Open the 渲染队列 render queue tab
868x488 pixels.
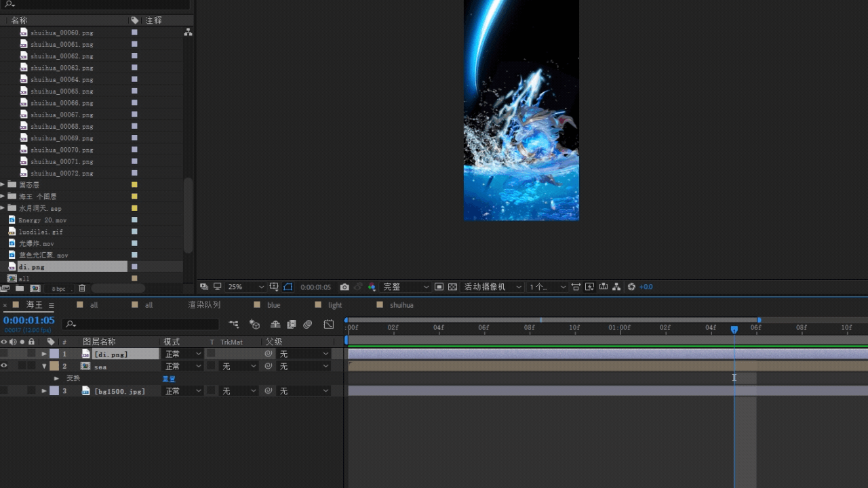[x=204, y=305]
